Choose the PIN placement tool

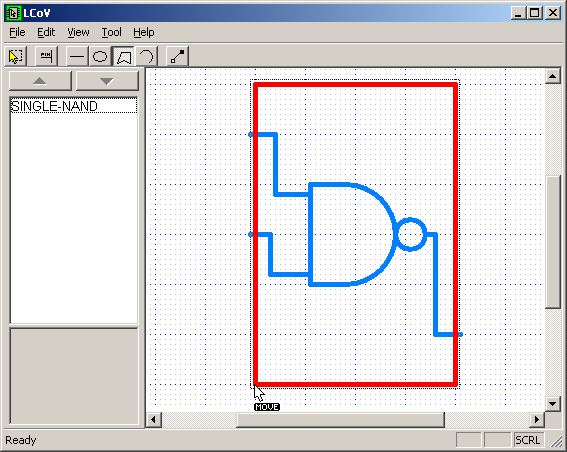pos(46,56)
